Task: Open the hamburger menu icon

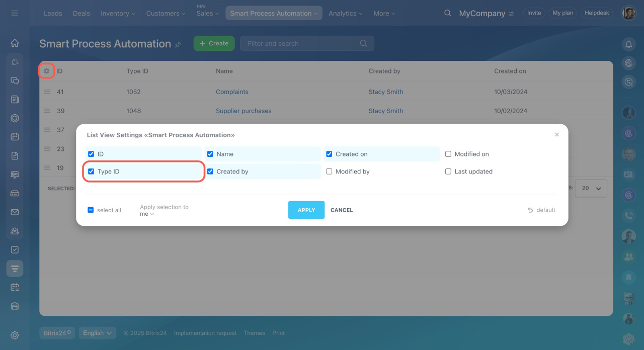Action: click(15, 13)
